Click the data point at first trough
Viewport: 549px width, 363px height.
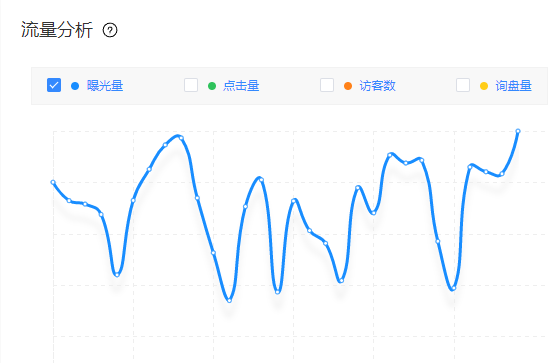(117, 275)
